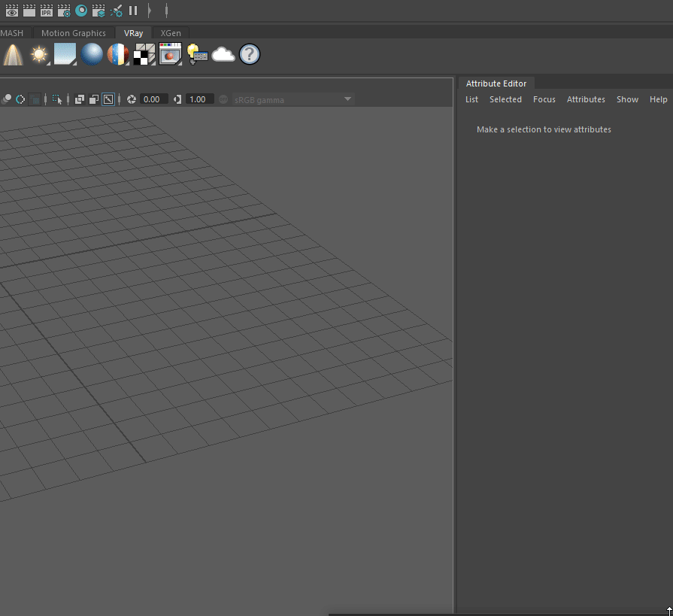Image resolution: width=673 pixels, height=616 pixels.
Task: Click V-Ray dome light shelf icon
Action: 13,54
